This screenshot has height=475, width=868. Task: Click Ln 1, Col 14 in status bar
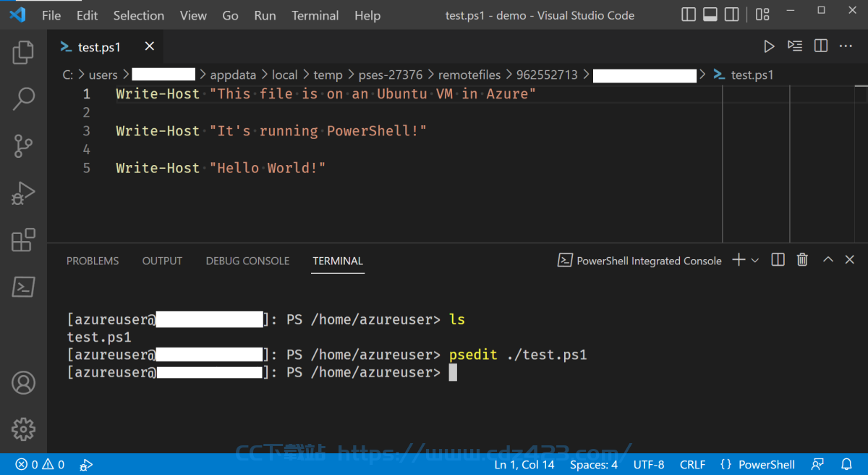tap(524, 465)
